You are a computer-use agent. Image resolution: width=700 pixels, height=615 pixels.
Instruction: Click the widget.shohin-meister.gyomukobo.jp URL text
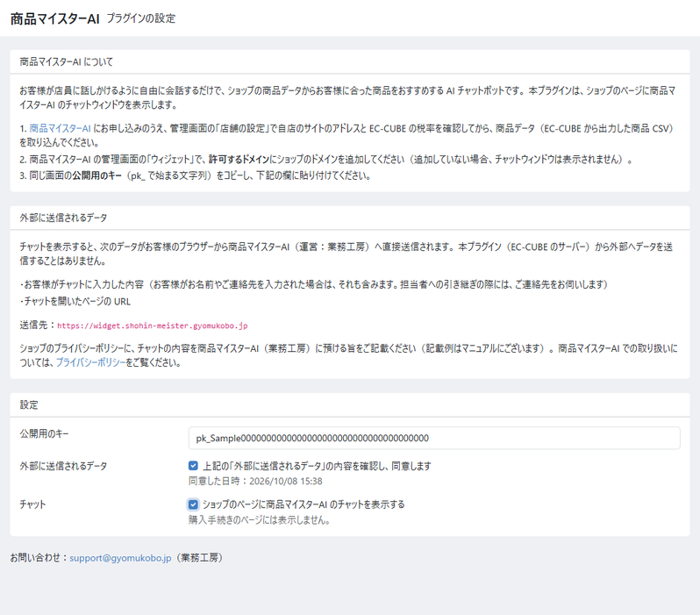point(153,325)
